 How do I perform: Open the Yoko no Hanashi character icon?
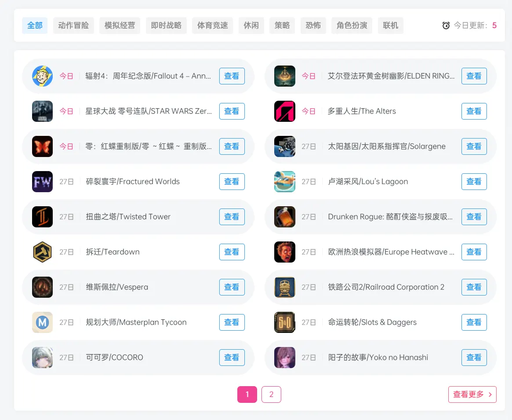pos(285,358)
